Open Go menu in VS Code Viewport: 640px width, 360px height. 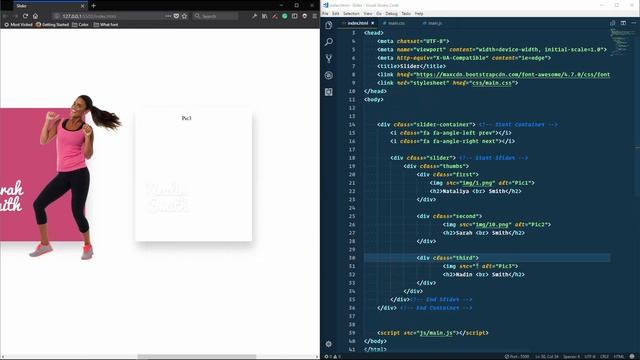click(x=379, y=13)
